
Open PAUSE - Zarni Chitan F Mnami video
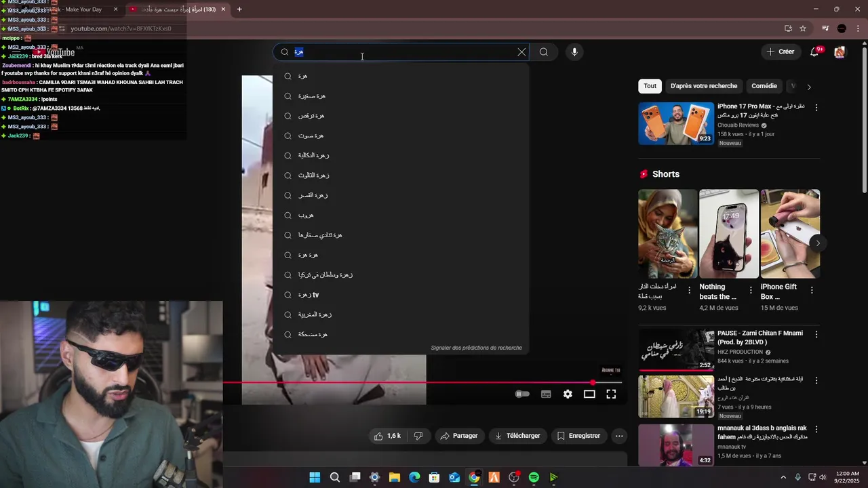[676, 350]
